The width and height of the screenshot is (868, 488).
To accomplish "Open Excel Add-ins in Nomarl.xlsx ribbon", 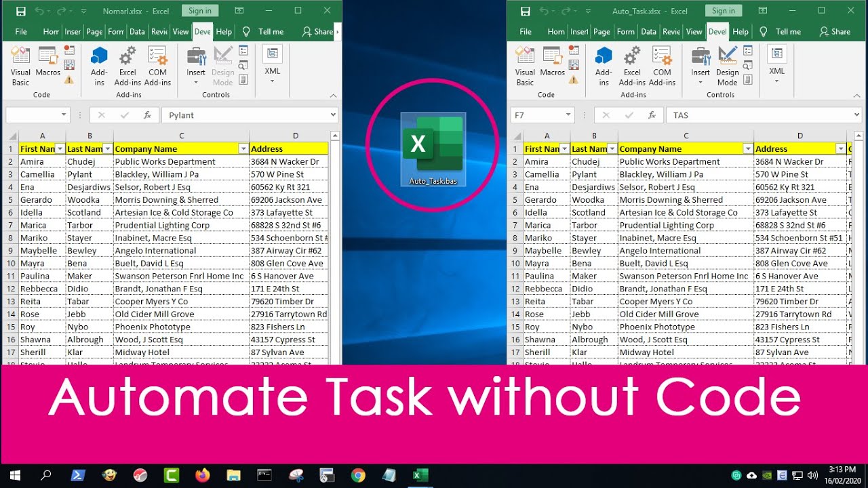I will [127, 66].
